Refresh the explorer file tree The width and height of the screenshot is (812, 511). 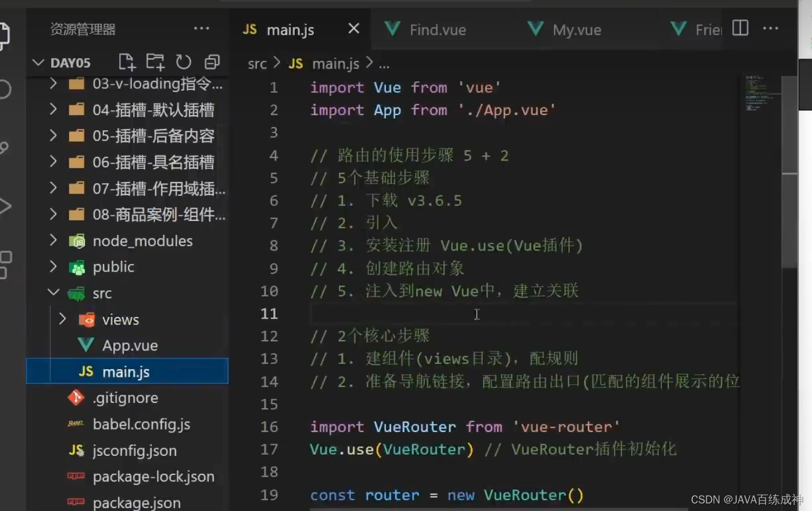[184, 62]
